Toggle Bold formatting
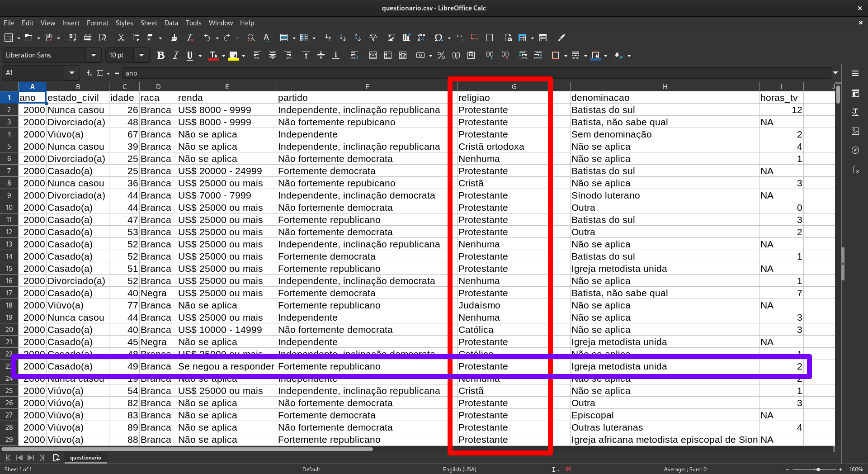Screen dimensions: 868x474 pyautogui.click(x=160, y=55)
